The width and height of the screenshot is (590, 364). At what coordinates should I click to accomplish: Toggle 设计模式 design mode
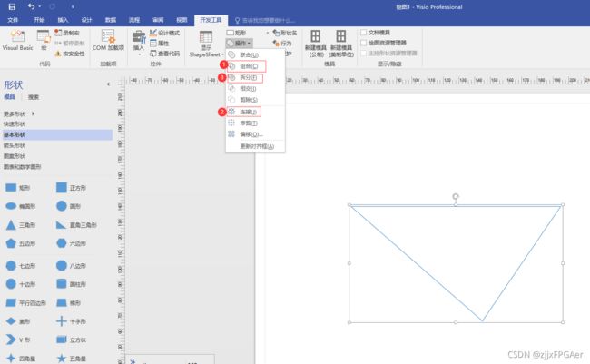165,33
